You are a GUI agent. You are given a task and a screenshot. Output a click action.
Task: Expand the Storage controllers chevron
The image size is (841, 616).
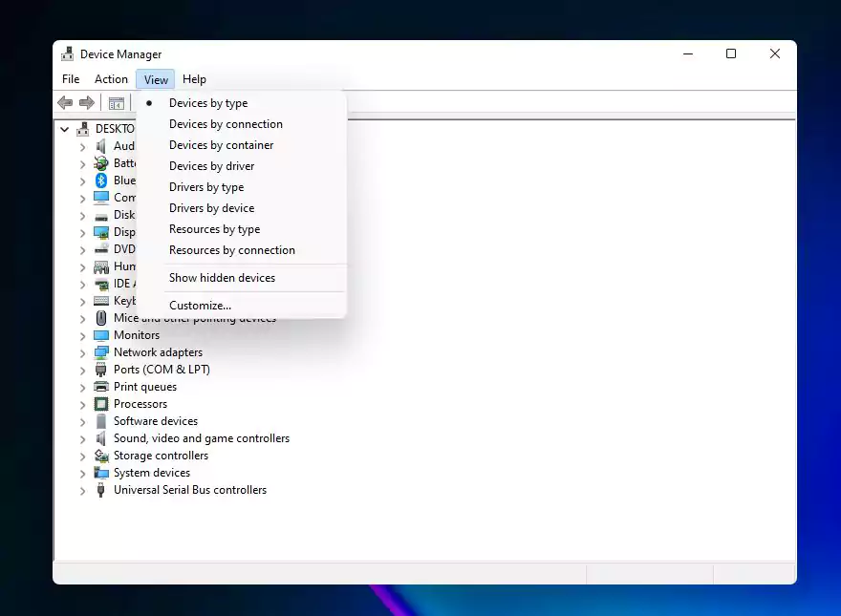click(x=82, y=457)
